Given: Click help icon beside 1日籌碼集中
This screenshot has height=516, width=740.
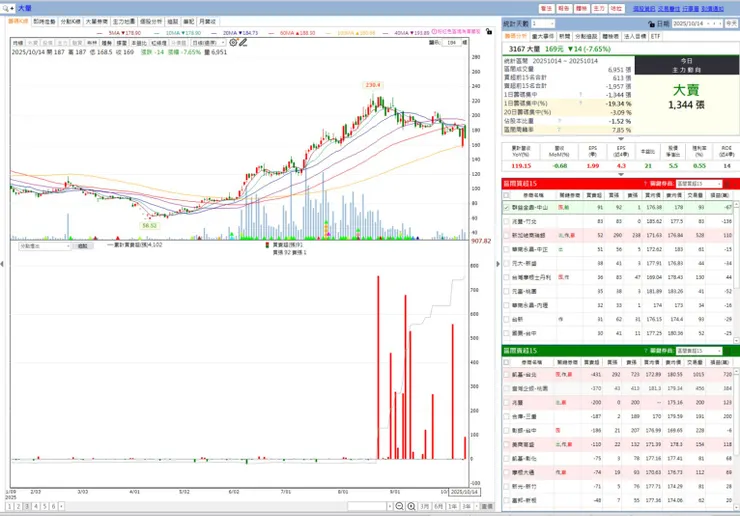Looking at the screenshot, I should 580,94.
